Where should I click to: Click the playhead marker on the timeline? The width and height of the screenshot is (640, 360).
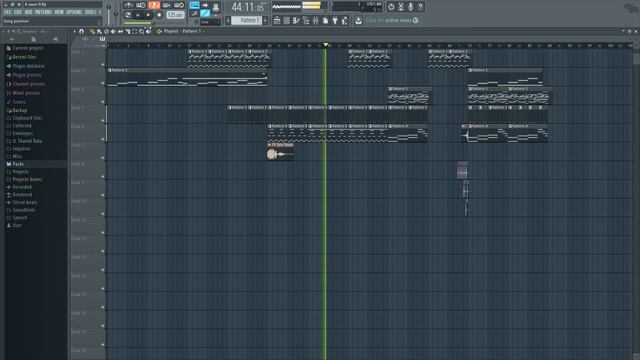(326, 44)
